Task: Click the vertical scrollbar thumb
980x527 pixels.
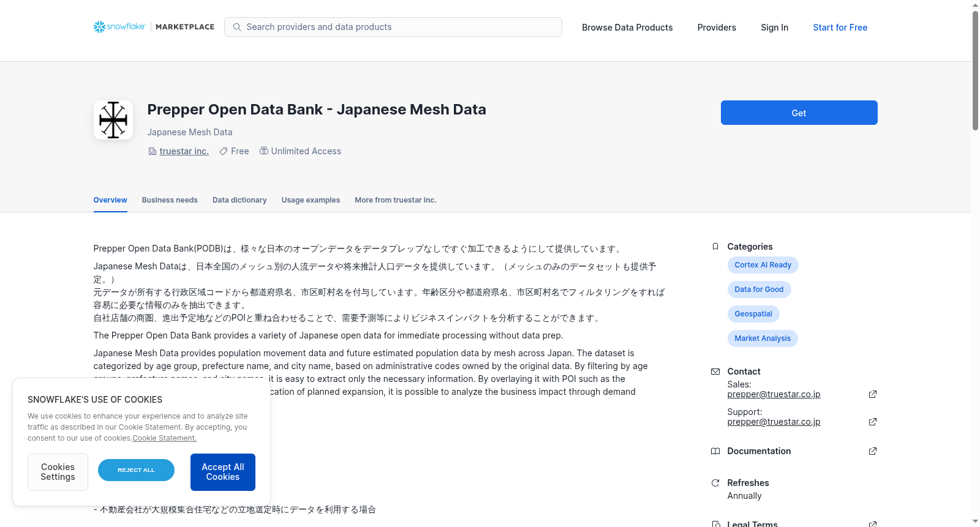Action: pyautogui.click(x=975, y=70)
